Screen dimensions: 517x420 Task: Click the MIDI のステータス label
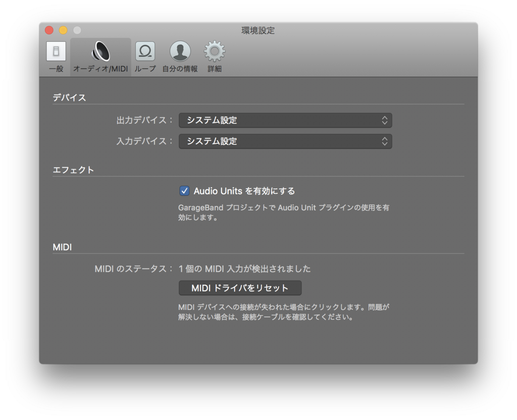(x=133, y=269)
